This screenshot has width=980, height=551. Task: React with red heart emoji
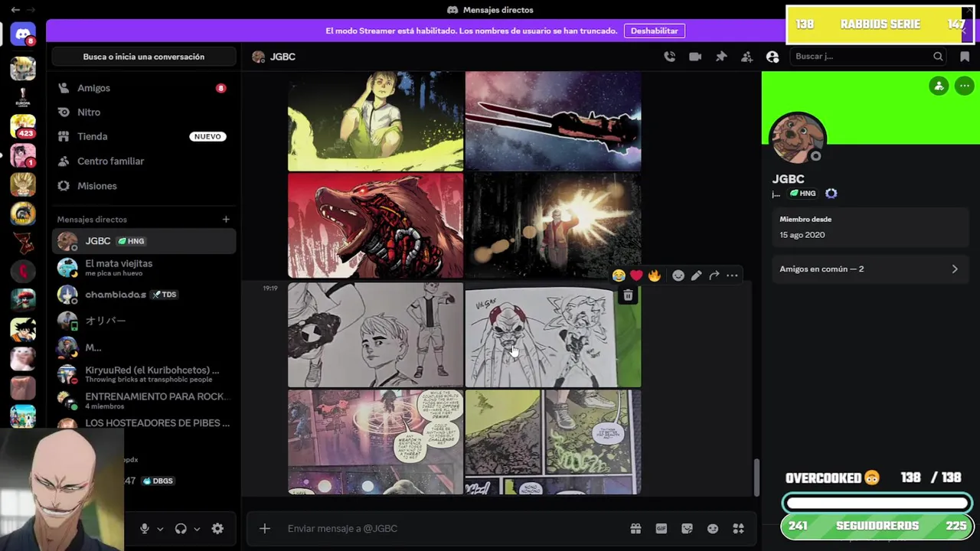tap(636, 275)
